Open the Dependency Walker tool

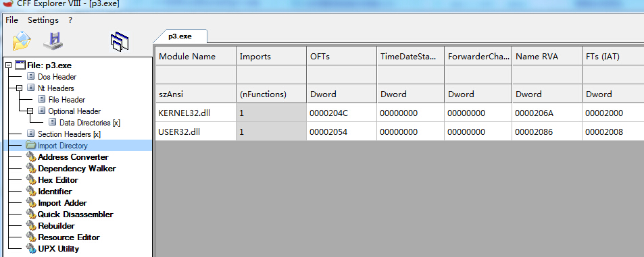point(77,169)
